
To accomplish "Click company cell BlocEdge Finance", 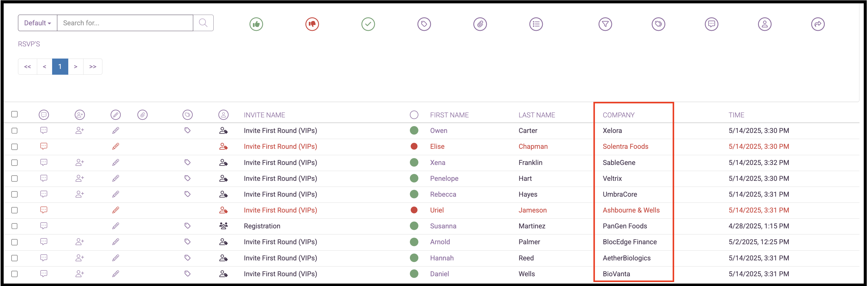I will click(629, 242).
